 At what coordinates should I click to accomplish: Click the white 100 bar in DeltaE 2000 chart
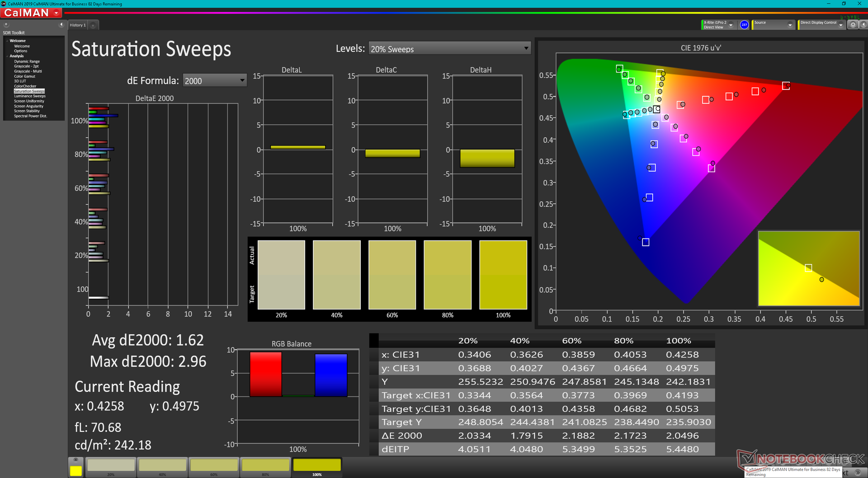(x=99, y=297)
